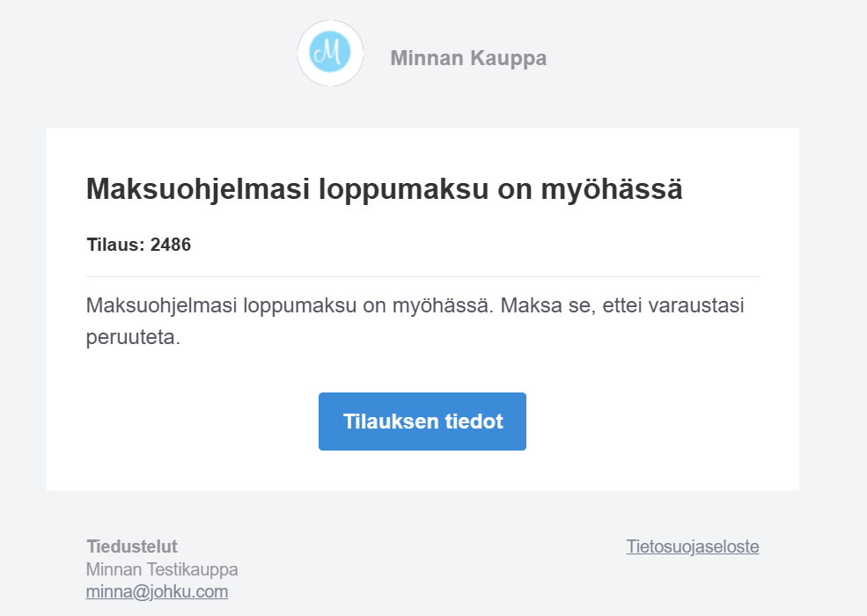Click the Tilaus: label text
867x616 pixels.
point(116,245)
